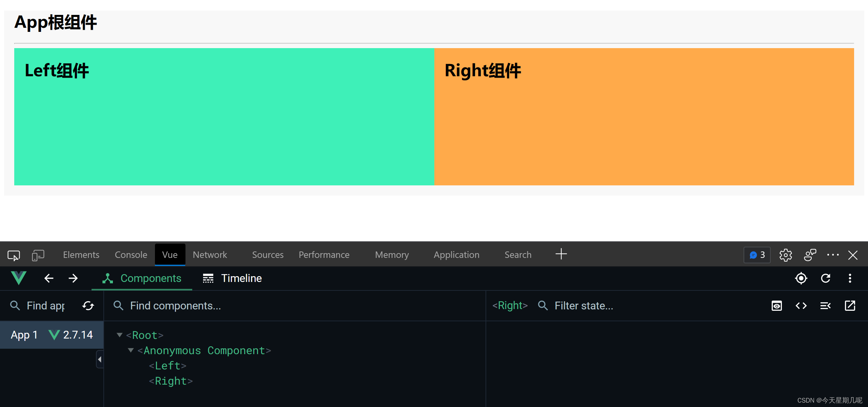Click the Vue devtools refresh icon
Viewport: 868px width, 407px height.
point(826,278)
